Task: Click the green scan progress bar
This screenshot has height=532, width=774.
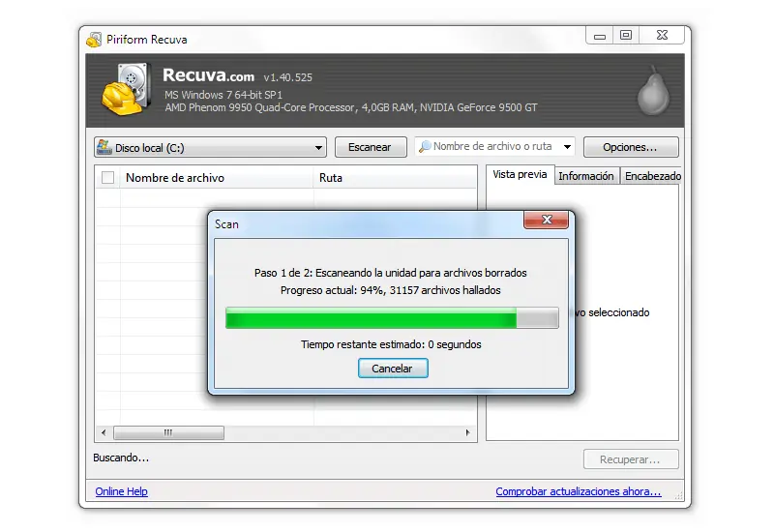Action: [x=392, y=318]
